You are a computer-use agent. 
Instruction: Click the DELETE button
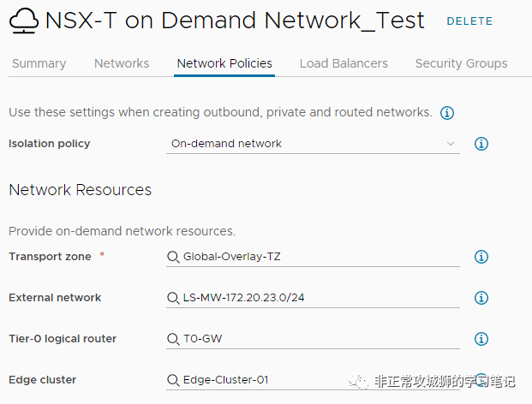point(469,21)
